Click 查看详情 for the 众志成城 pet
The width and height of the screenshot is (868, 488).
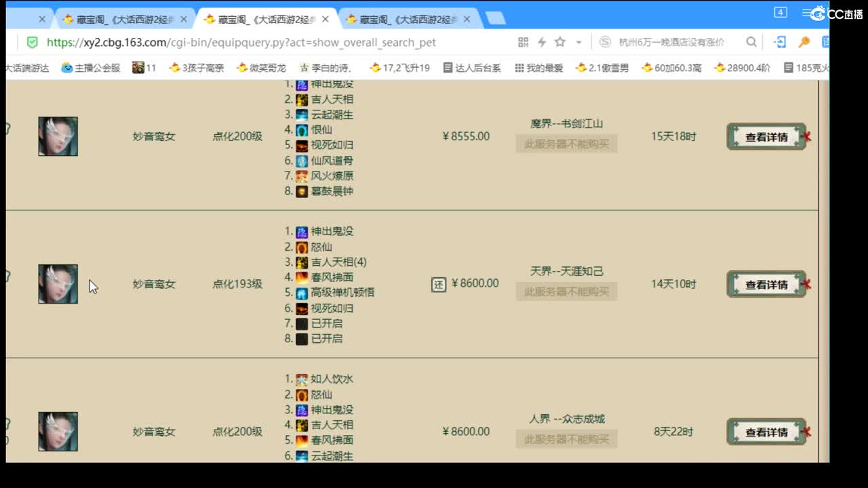tap(766, 432)
